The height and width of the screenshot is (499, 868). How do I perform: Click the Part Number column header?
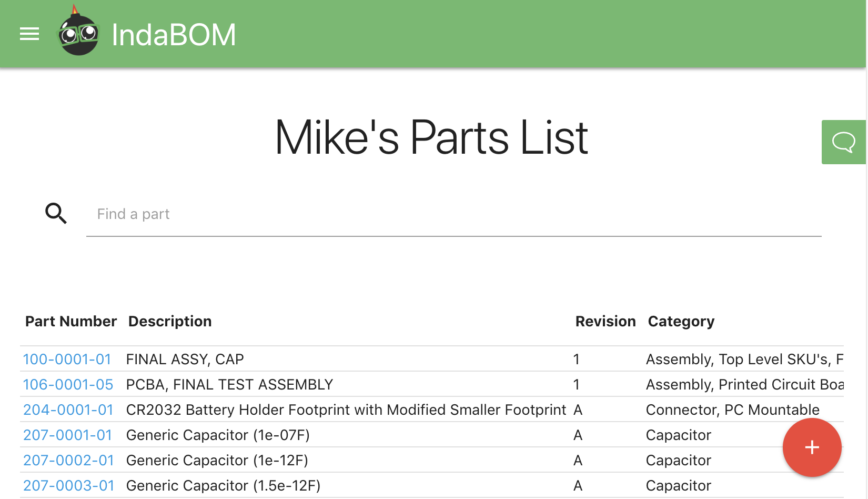71,321
